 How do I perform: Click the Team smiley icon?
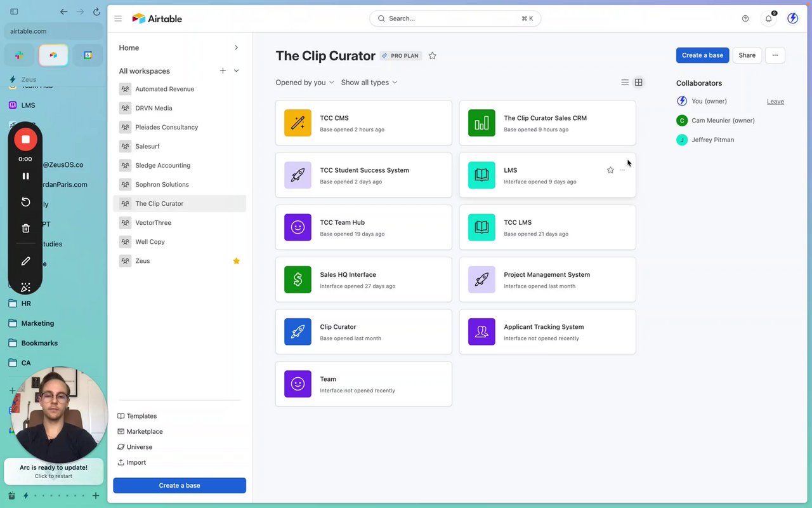pos(298,384)
